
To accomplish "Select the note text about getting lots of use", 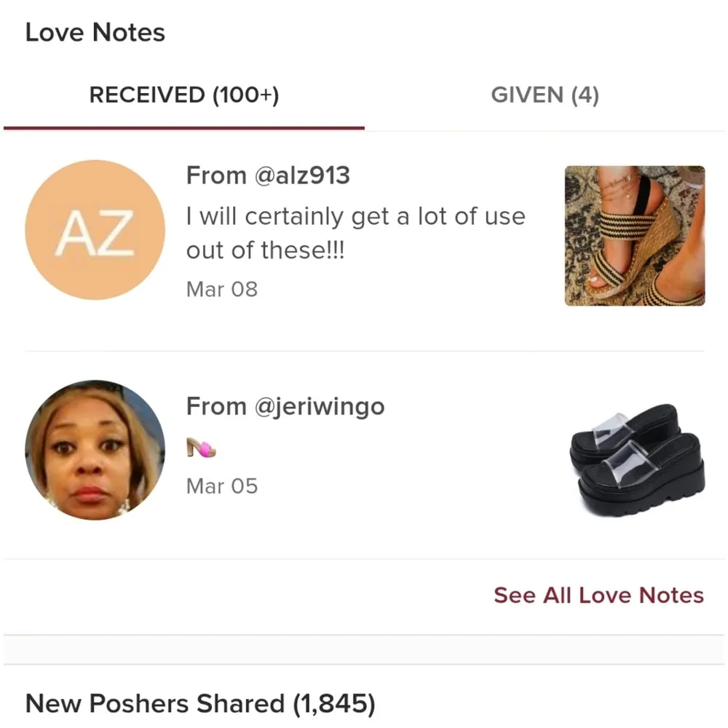I will click(356, 233).
